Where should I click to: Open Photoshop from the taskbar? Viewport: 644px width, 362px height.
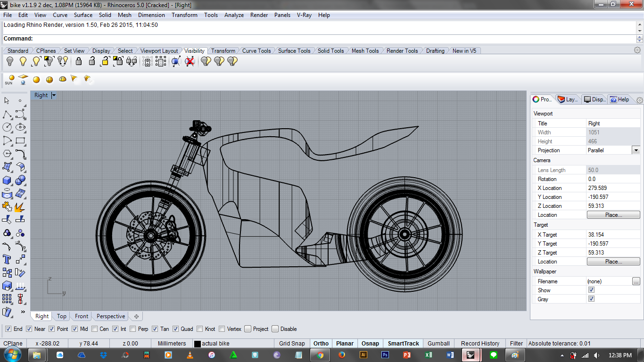[x=385, y=355]
